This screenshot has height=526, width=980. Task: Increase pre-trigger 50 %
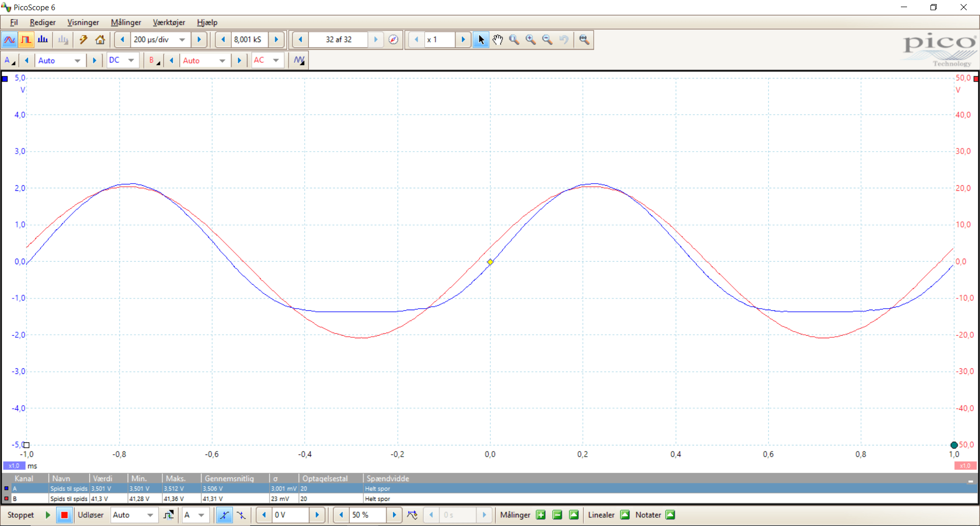click(394, 515)
